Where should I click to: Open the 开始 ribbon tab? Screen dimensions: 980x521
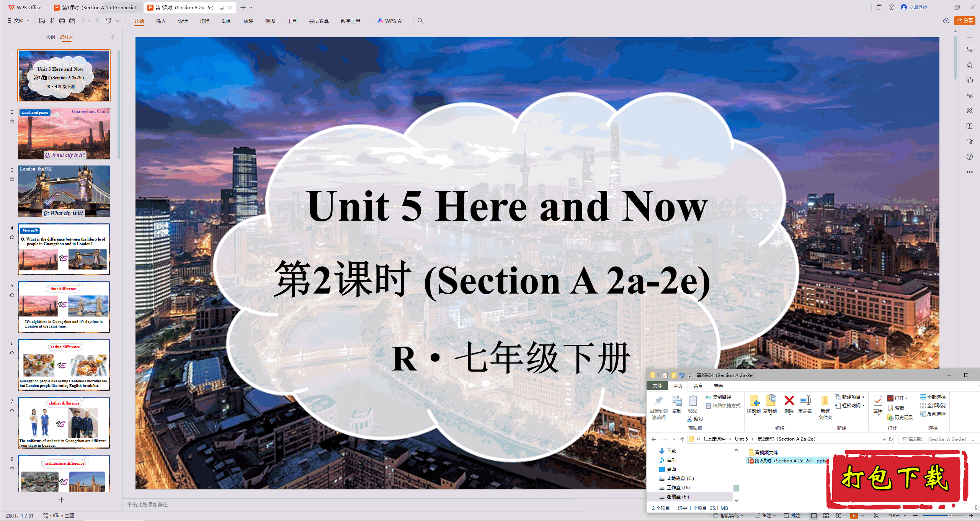point(139,21)
